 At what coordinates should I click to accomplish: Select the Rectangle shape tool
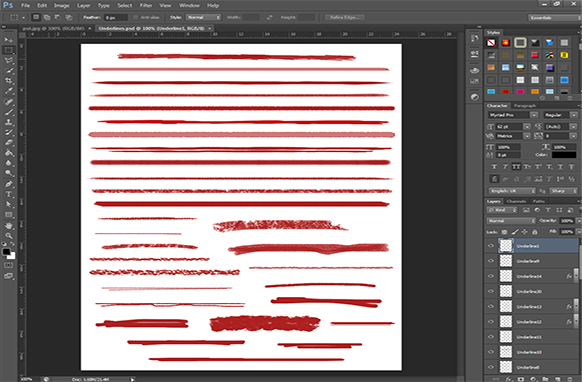point(8,215)
